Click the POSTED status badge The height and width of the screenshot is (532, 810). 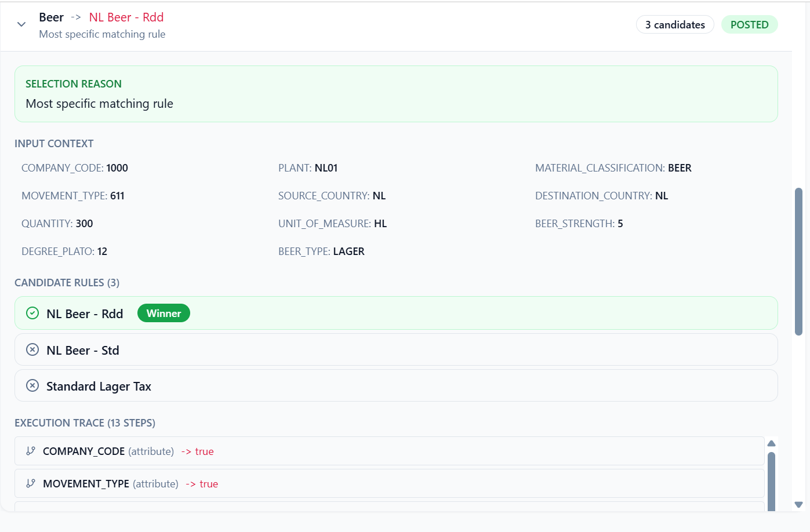[749, 25]
